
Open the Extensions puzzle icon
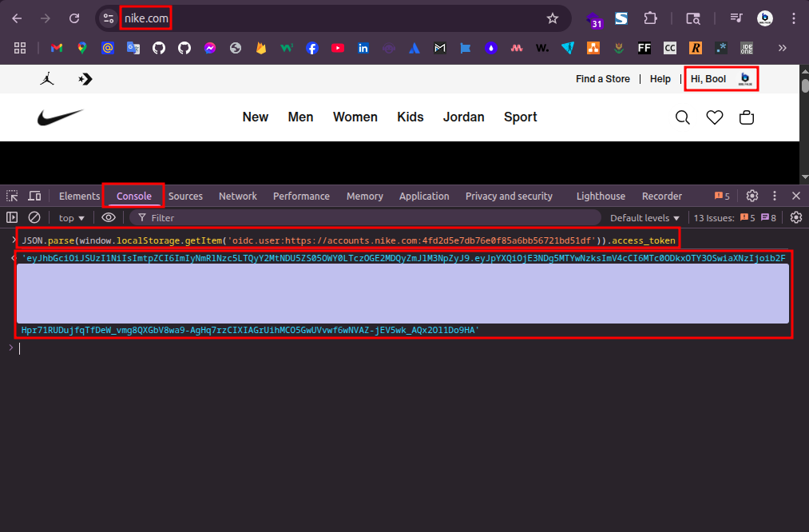650,18
